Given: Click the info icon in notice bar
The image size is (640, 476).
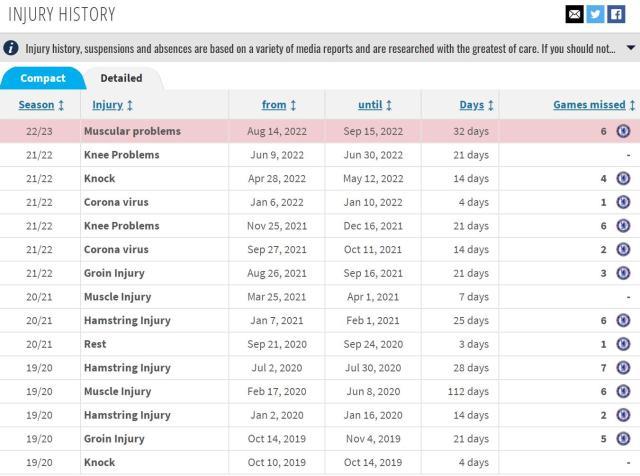Looking at the screenshot, I should [x=11, y=48].
